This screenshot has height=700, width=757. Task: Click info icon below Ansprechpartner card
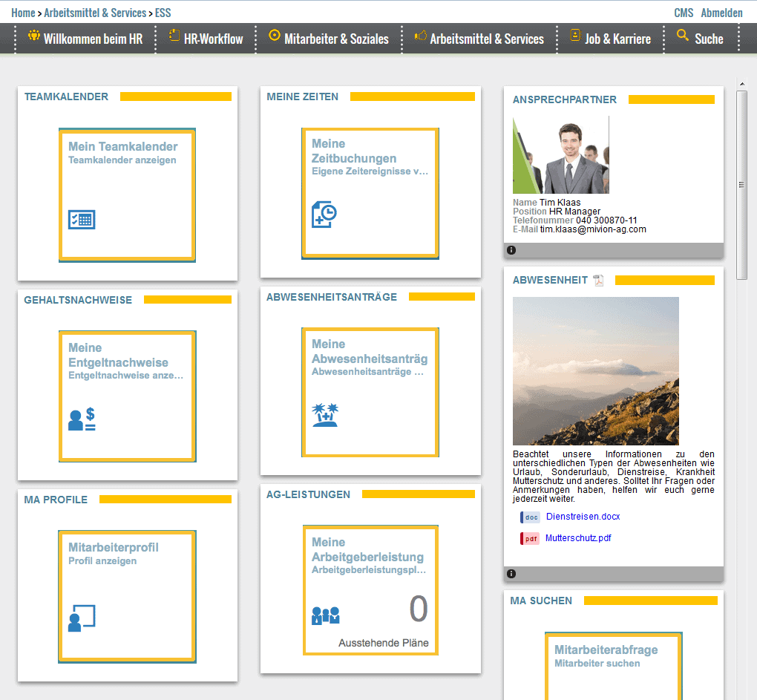[511, 250]
